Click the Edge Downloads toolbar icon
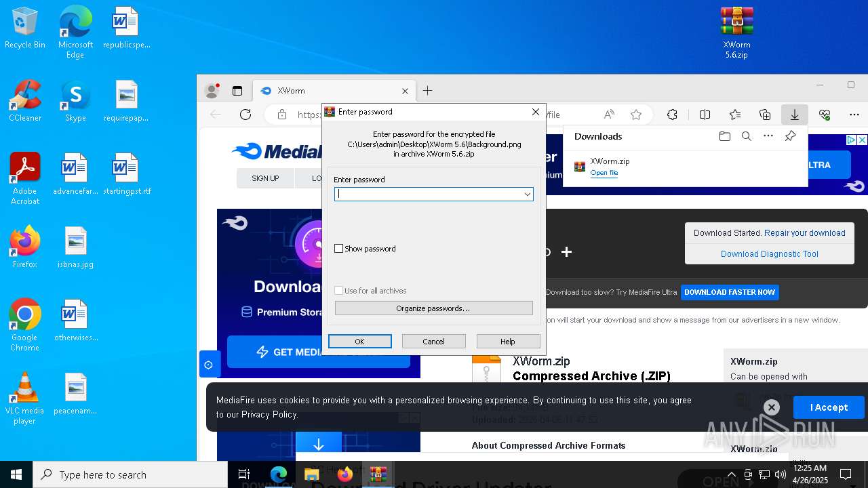This screenshot has width=868, height=488. tap(794, 115)
